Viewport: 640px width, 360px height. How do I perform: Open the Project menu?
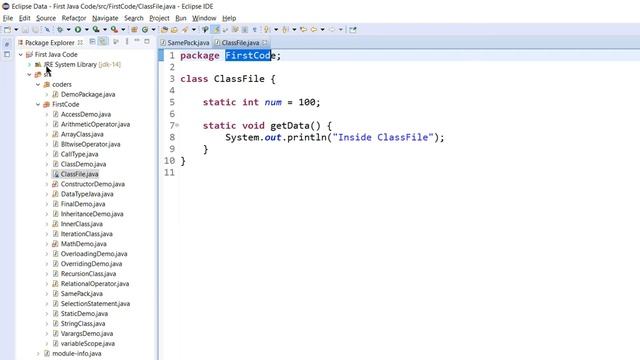point(159,18)
